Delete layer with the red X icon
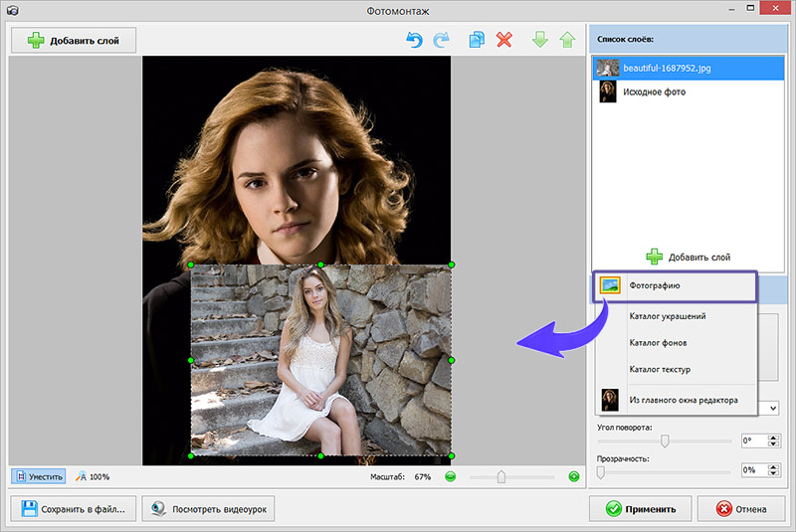Image resolution: width=796 pixels, height=532 pixels. point(504,40)
